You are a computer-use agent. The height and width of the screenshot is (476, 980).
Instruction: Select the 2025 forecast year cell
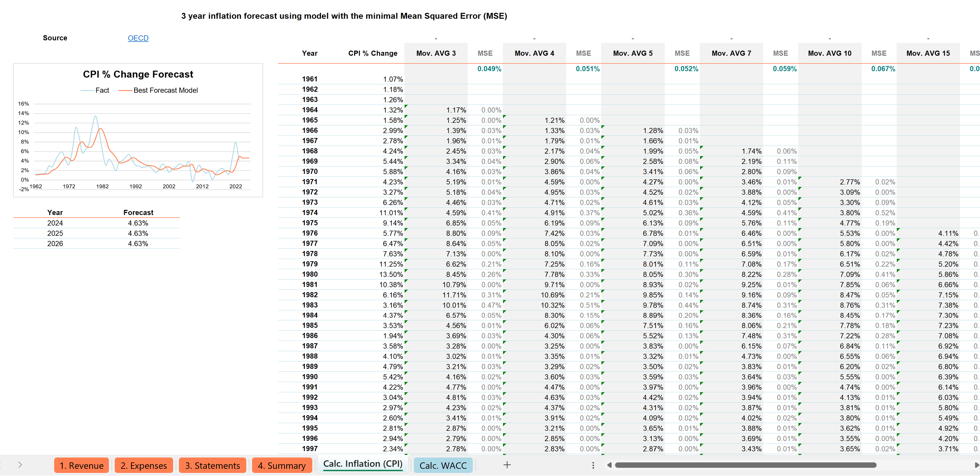(x=55, y=234)
